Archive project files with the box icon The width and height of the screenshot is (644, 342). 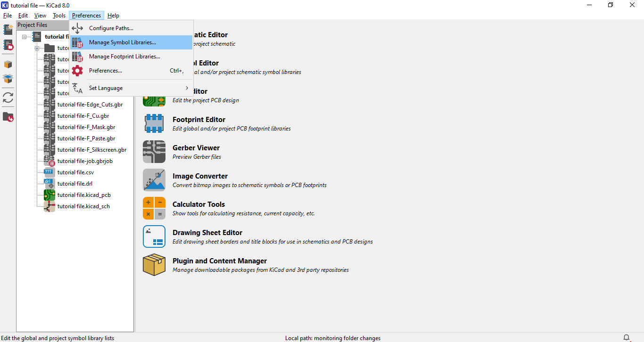(8, 65)
